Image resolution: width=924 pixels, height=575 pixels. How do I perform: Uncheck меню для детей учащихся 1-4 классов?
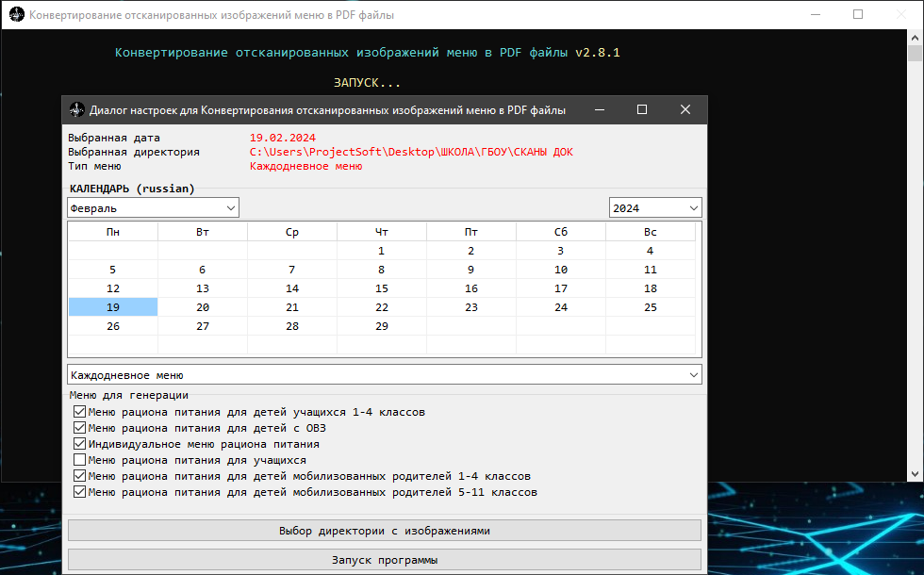pyautogui.click(x=79, y=411)
